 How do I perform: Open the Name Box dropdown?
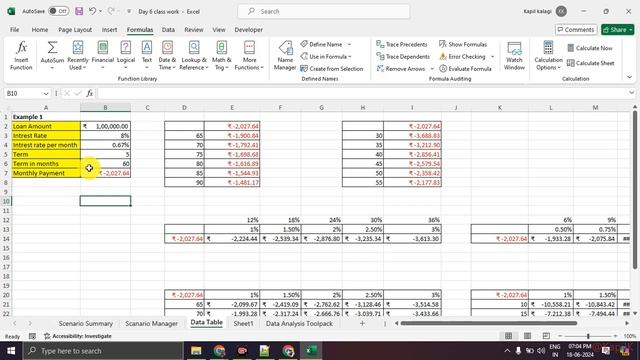click(46, 93)
